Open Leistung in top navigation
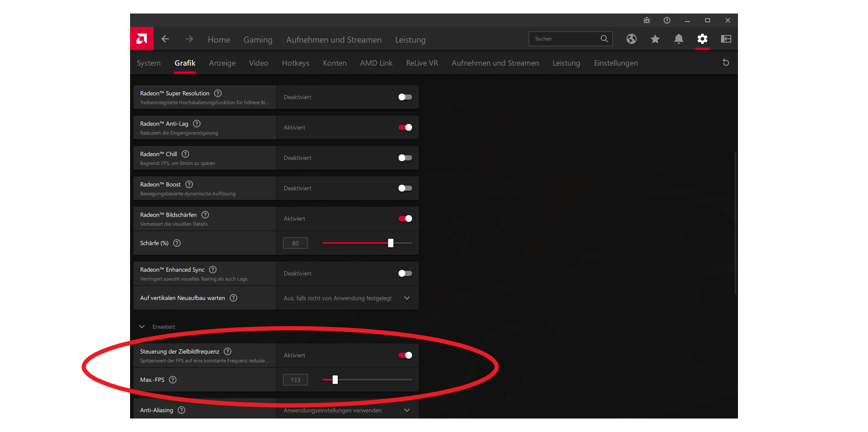This screenshot has height=432, width=868. (x=410, y=40)
